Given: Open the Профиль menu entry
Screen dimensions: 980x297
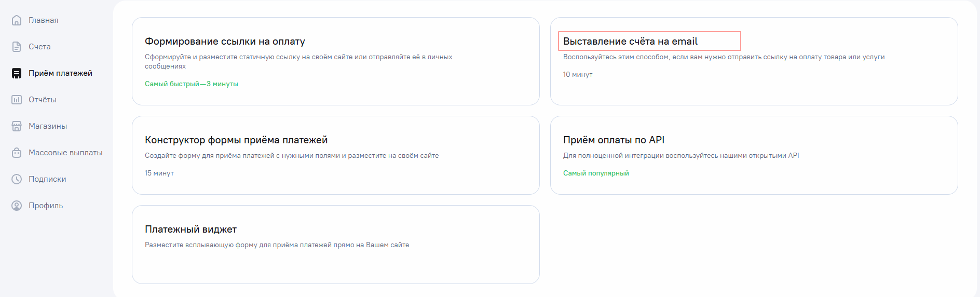Looking at the screenshot, I should [x=46, y=206].
